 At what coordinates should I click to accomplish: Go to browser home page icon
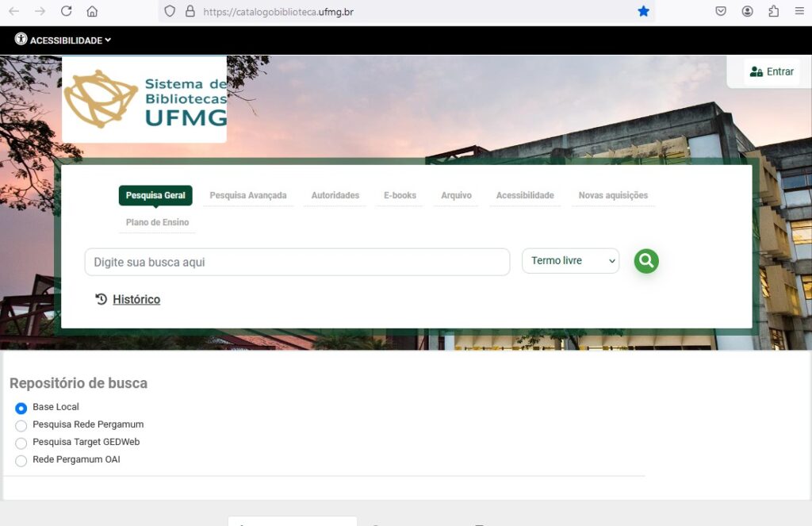pyautogui.click(x=92, y=11)
